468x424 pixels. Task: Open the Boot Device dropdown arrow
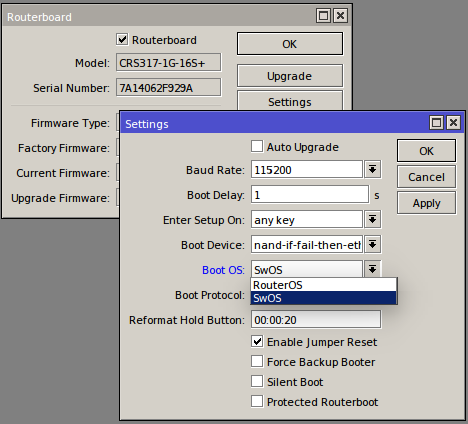(372, 245)
